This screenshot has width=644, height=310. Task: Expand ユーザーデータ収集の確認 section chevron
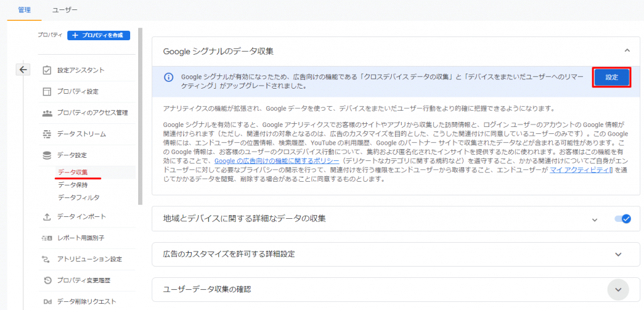pyautogui.click(x=619, y=289)
